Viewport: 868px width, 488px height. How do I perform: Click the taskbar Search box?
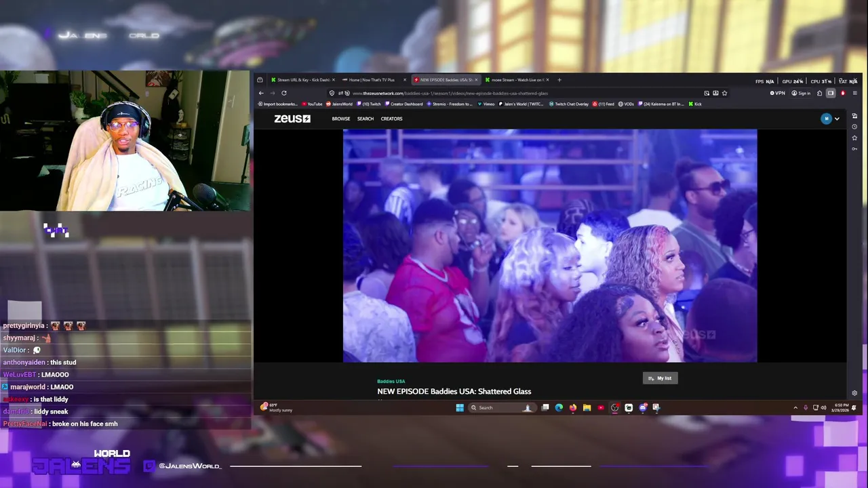502,407
